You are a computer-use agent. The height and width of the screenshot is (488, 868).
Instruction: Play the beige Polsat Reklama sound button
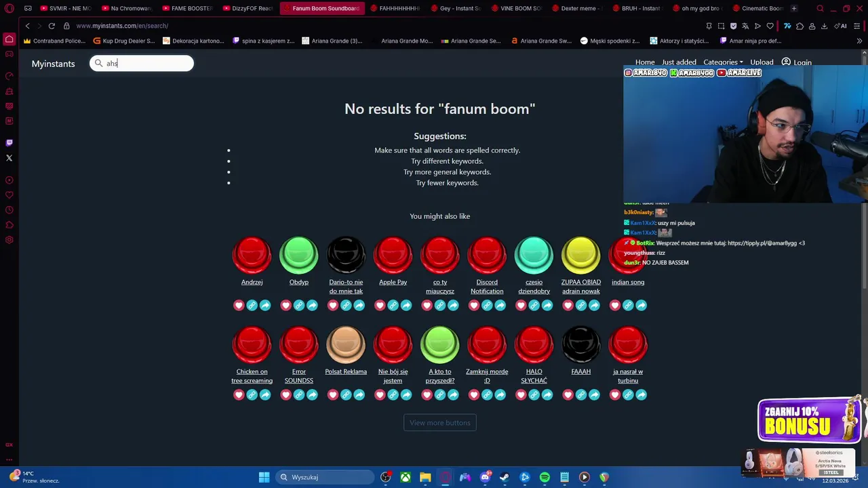346,344
